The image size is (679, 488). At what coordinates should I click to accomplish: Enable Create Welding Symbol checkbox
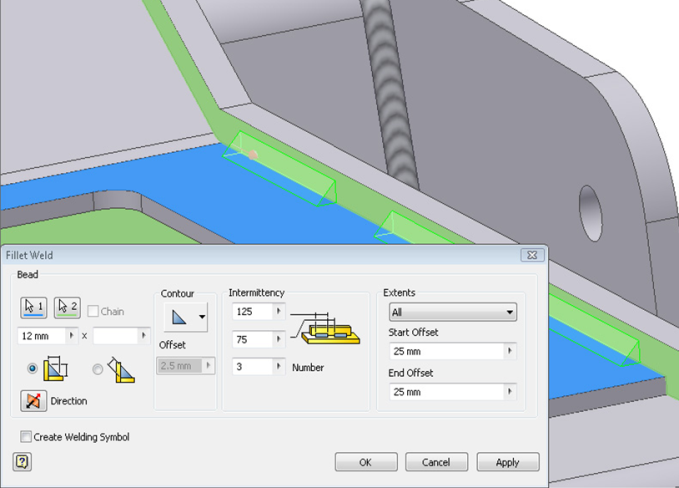(x=26, y=436)
